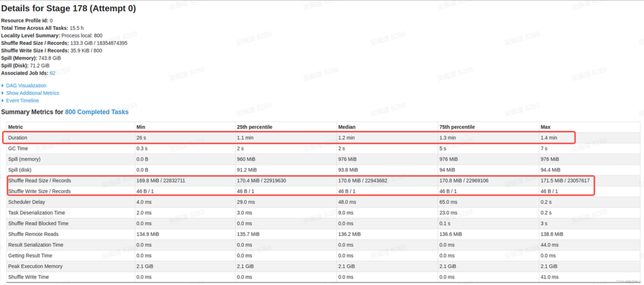This screenshot has width=644, height=285.
Task: Click the Shuffle Write Time row label
Action: point(28,277)
